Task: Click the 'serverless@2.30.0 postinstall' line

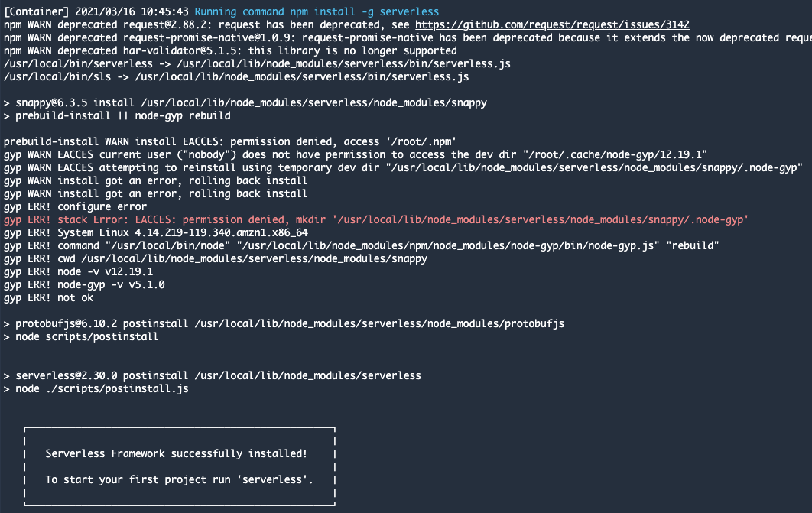Action: pyautogui.click(x=213, y=375)
